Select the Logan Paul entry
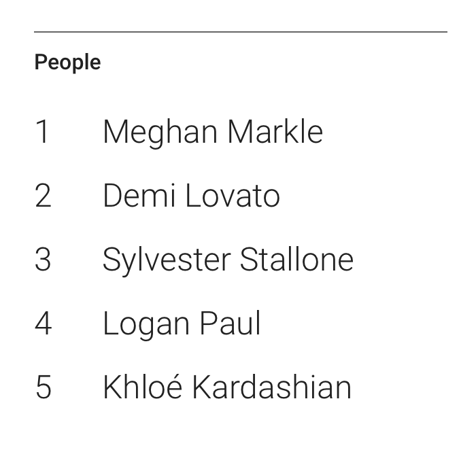 pyautogui.click(x=182, y=324)
